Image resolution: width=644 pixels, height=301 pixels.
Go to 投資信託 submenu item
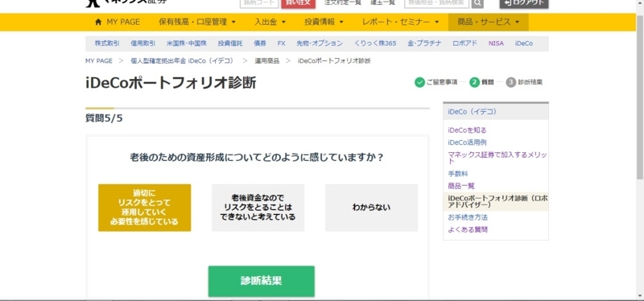230,43
